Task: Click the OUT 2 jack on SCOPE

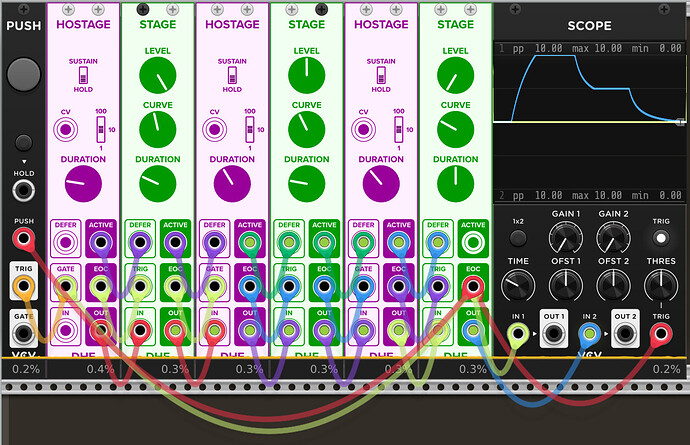Action: pyautogui.click(x=625, y=333)
